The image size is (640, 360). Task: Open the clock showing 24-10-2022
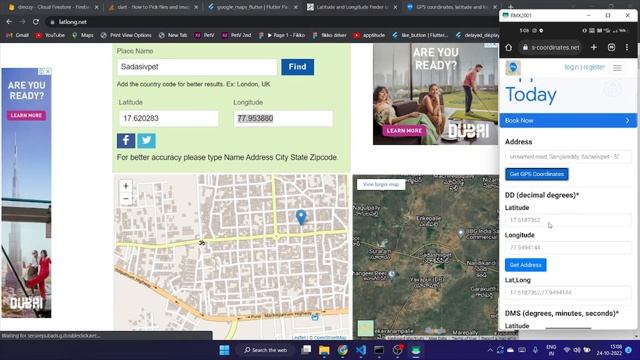(610, 350)
